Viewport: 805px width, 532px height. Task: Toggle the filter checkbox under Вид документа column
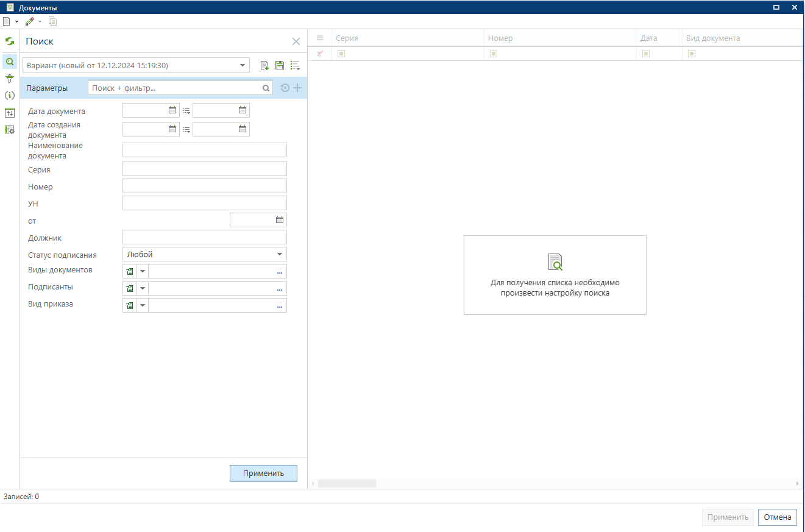[x=692, y=54]
